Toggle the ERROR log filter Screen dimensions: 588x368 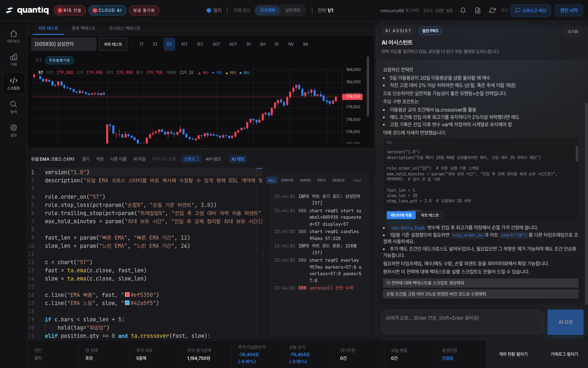coord(287,180)
